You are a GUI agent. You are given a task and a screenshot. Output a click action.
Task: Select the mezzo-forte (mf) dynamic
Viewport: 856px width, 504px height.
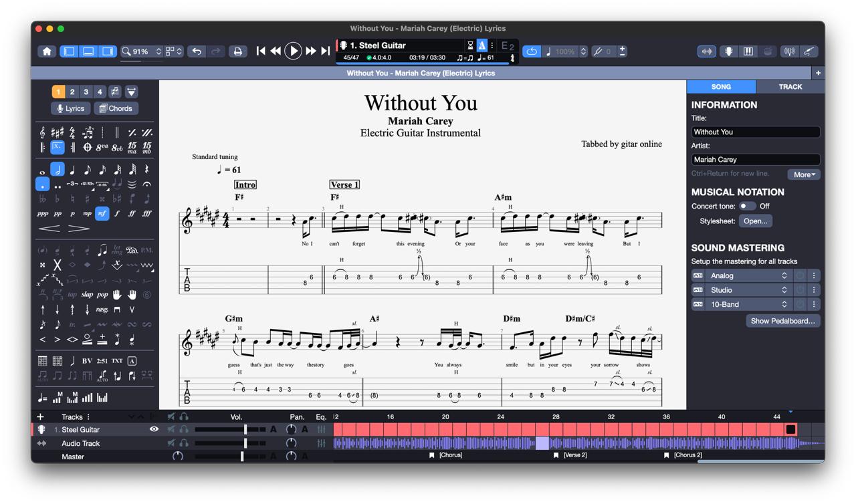[x=102, y=214]
